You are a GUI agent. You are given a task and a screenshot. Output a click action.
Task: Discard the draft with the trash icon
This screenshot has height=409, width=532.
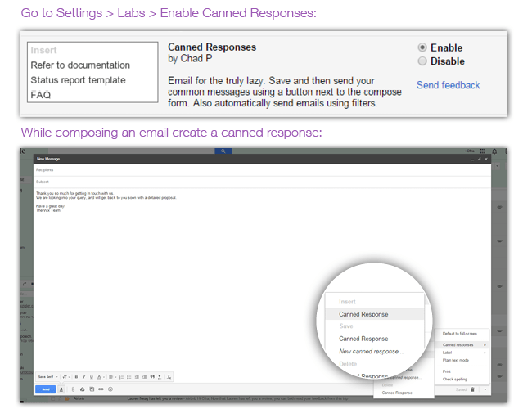pos(472,389)
